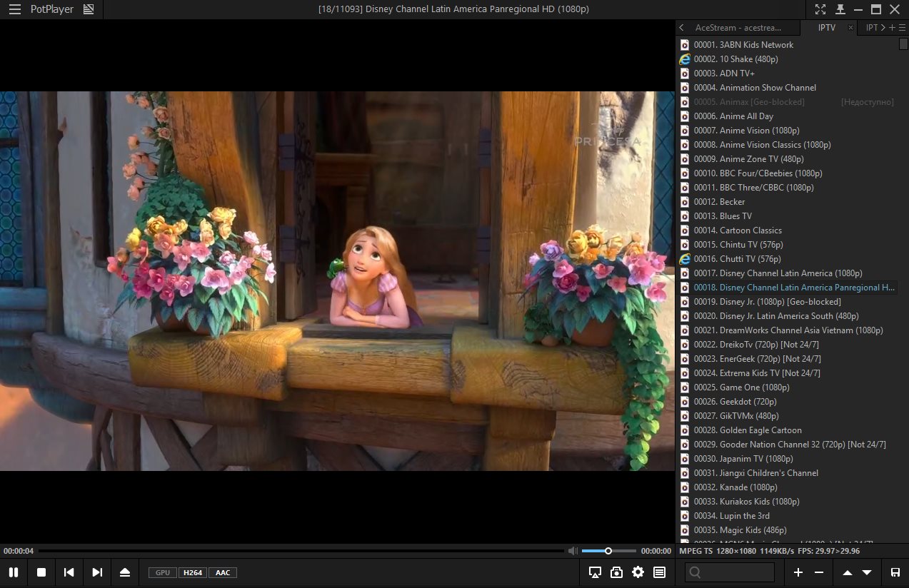The height and width of the screenshot is (588, 909).
Task: Skip to the next playlist item
Action: coord(97,572)
